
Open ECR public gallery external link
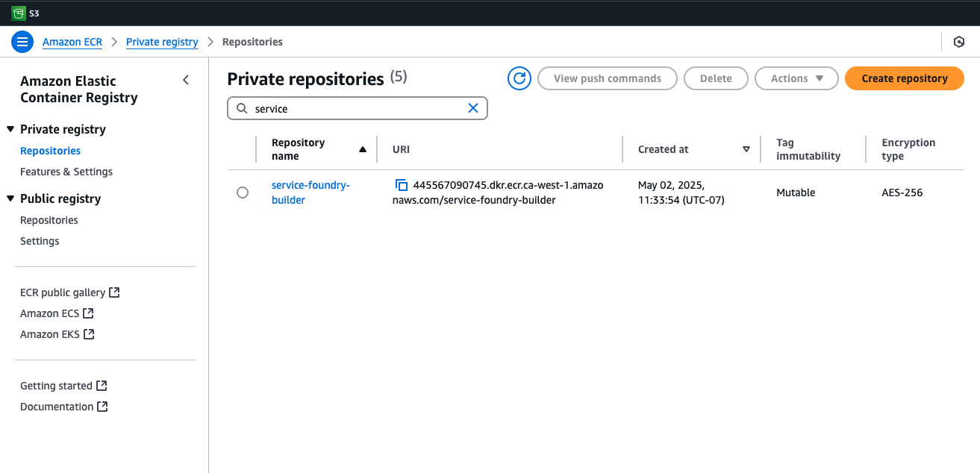click(69, 292)
